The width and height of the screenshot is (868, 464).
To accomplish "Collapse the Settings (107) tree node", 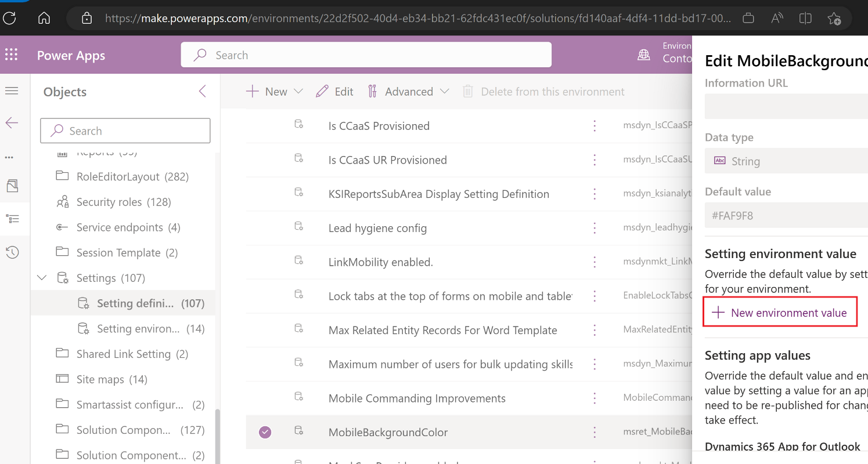I will [42, 278].
